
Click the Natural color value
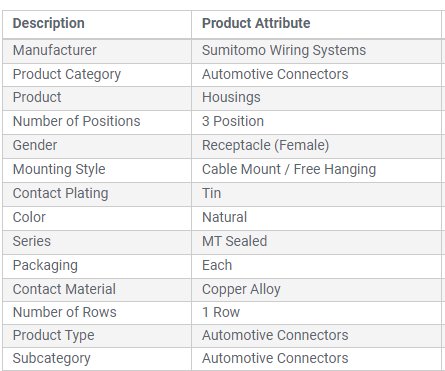pyautogui.click(x=224, y=217)
